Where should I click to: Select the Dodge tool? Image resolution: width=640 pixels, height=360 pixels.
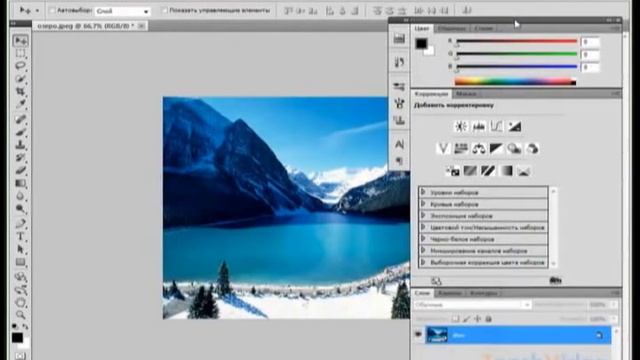pyautogui.click(x=20, y=209)
